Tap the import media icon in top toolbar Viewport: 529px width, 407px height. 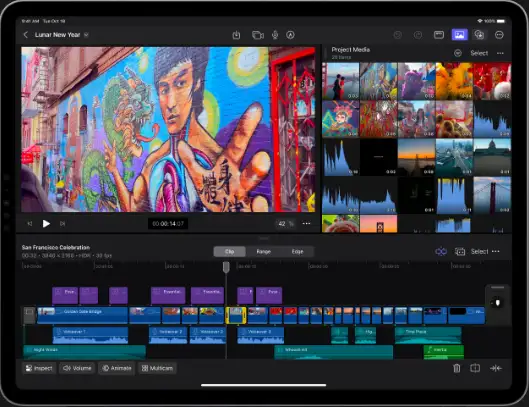click(236, 35)
